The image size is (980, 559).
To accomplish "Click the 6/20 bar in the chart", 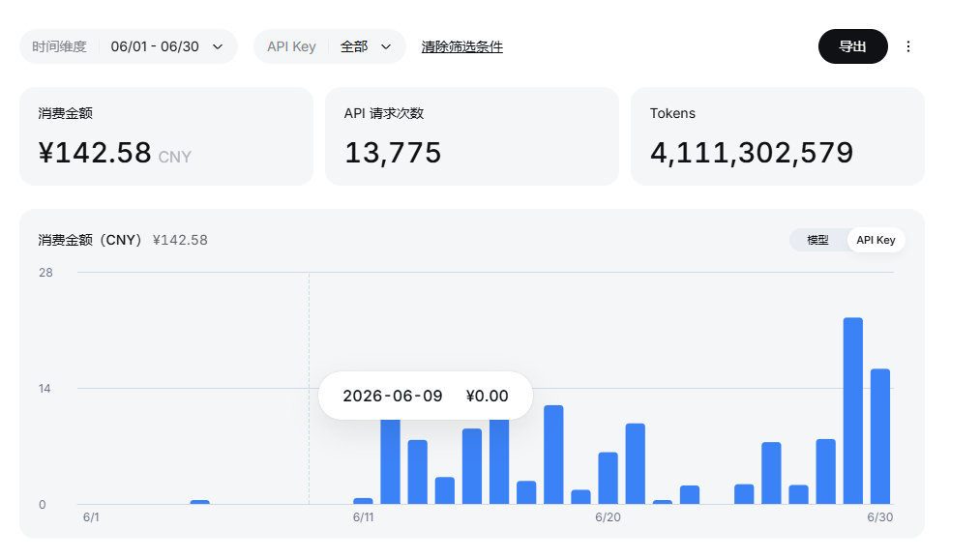I will point(609,478).
